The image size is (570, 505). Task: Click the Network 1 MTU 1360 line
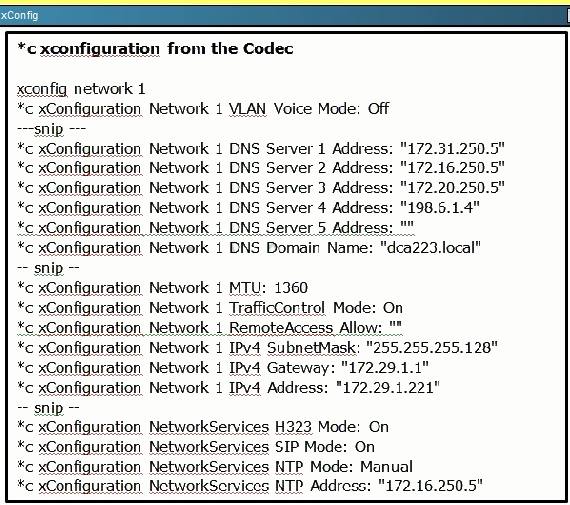[x=162, y=288]
